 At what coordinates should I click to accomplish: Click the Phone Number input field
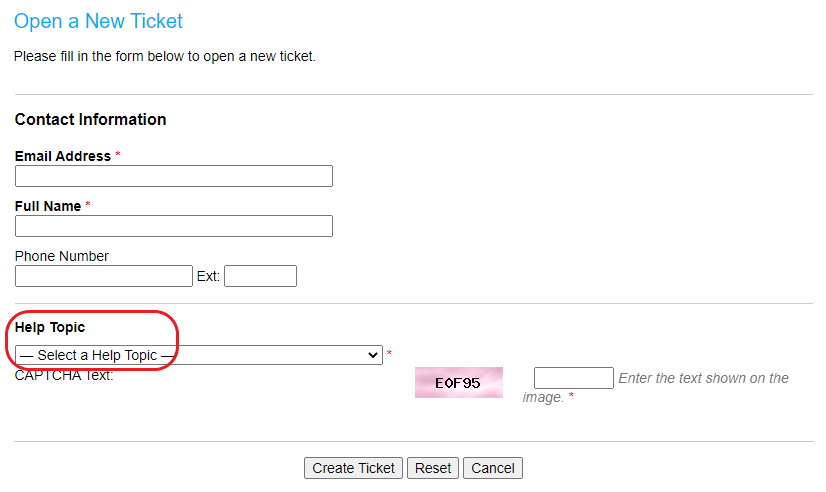click(x=104, y=276)
